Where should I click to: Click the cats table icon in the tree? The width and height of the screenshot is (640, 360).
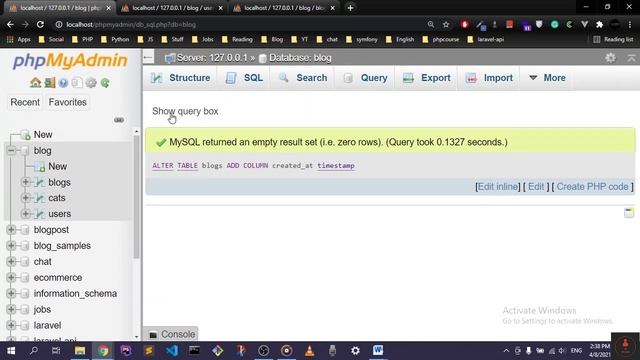[x=40, y=198]
